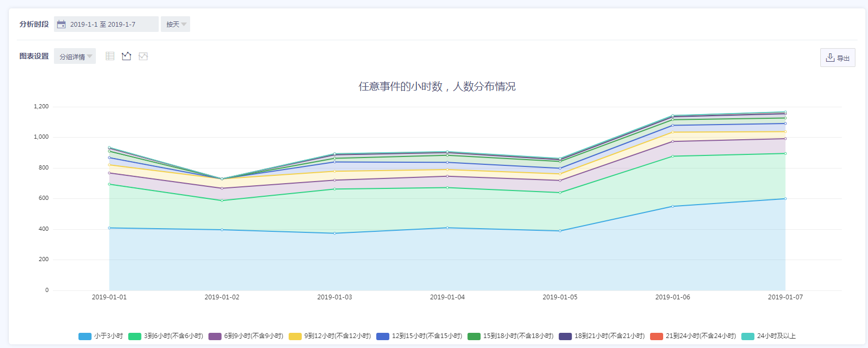Viewport: 868px width, 348px height.
Task: Click the 导出 export button label
Action: (x=843, y=58)
